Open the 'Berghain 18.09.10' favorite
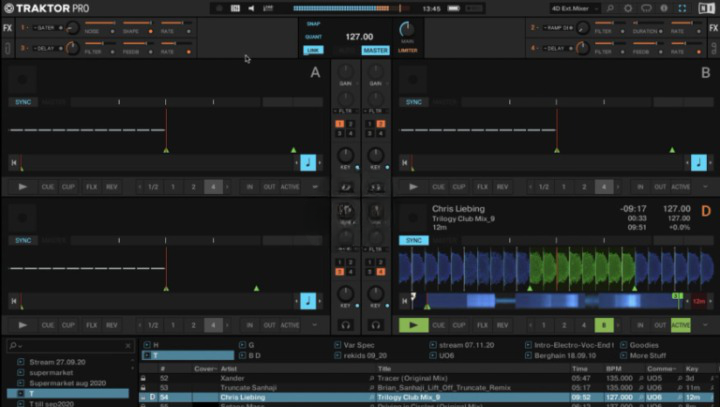 [x=565, y=356]
